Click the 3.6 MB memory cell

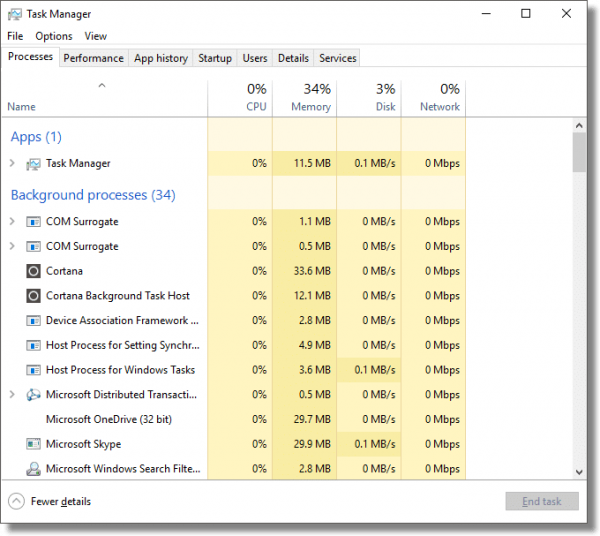(x=305, y=370)
